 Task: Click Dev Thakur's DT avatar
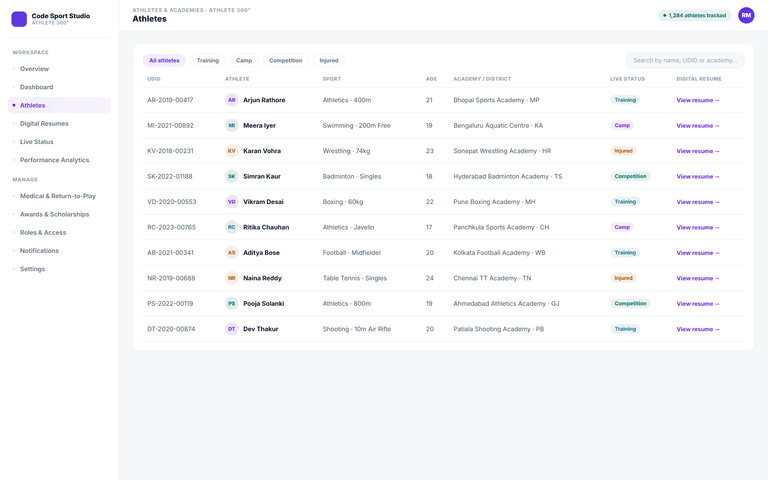232,329
